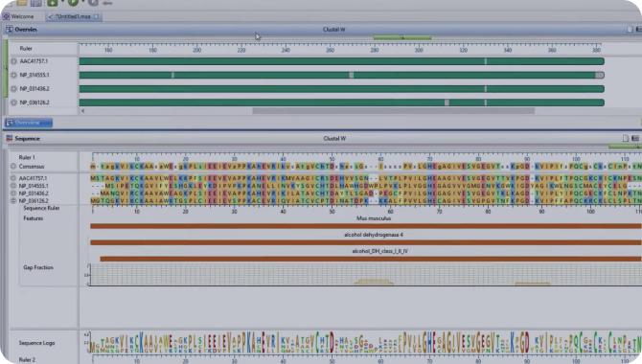Viewport: 642px width, 364px height.
Task: Click the open folder toolbar icon
Action: pyautogui.click(x=22, y=3)
